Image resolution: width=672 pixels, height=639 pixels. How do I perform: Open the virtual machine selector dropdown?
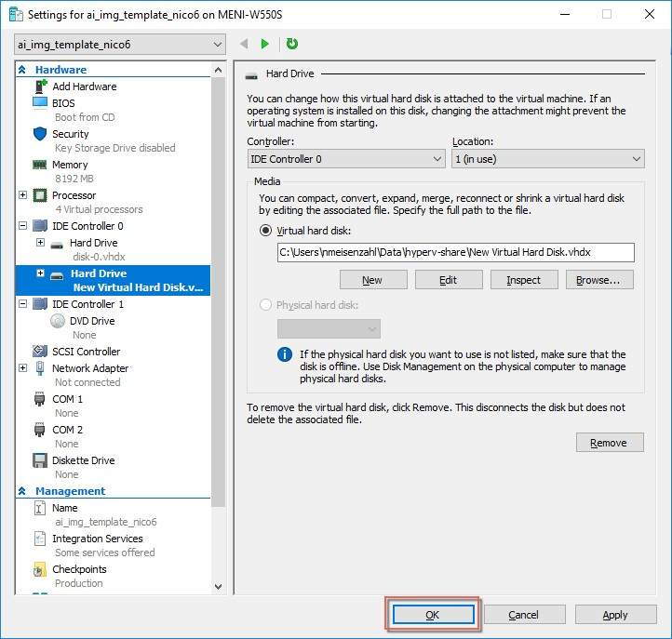(120, 45)
